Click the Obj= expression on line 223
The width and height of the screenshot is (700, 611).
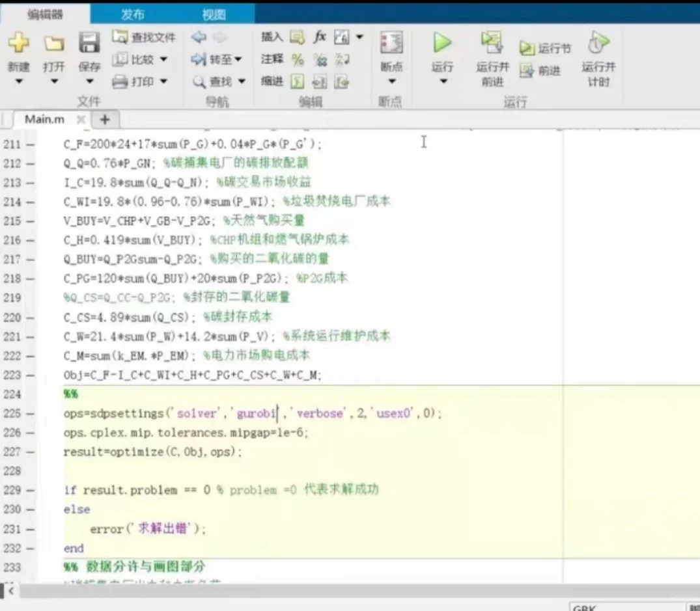click(x=192, y=375)
